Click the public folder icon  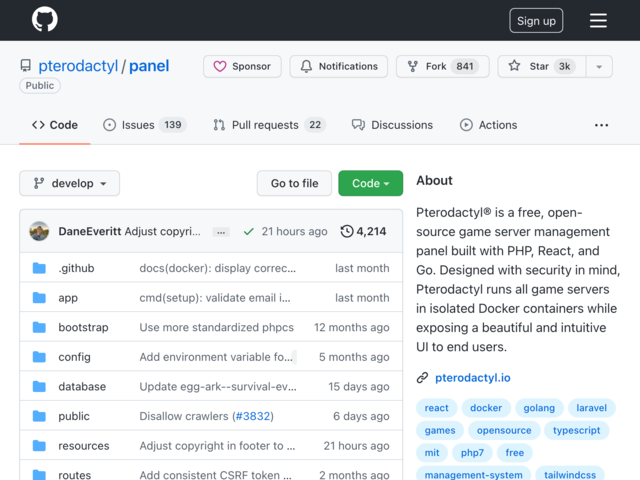[39, 416]
